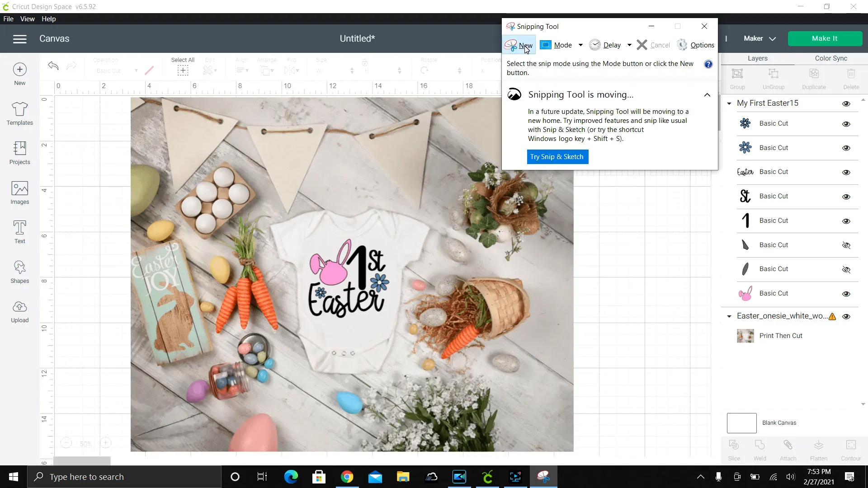The height and width of the screenshot is (488, 868).
Task: Open the Images panel
Action: coord(19,192)
